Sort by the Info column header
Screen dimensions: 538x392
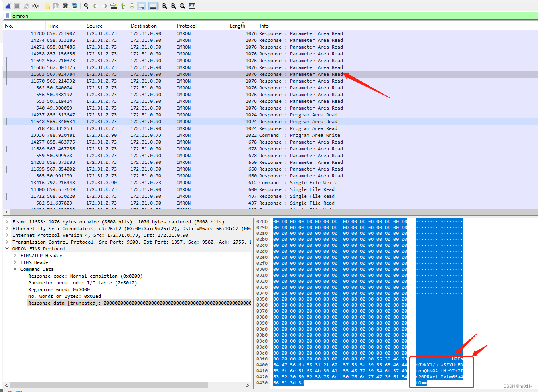click(x=398, y=26)
